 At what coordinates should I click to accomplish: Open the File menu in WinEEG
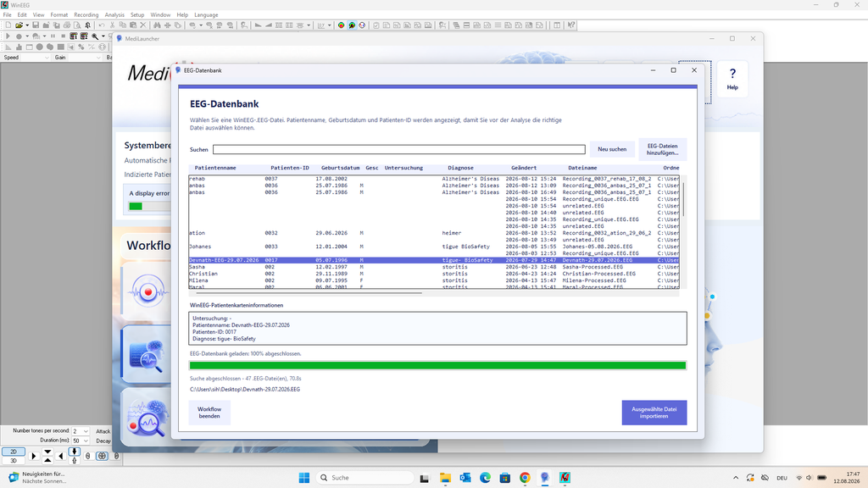pos(7,15)
